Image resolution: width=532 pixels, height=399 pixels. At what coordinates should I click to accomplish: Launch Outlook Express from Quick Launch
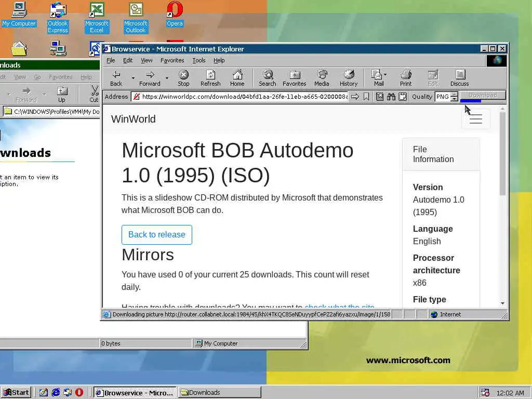(x=68, y=393)
